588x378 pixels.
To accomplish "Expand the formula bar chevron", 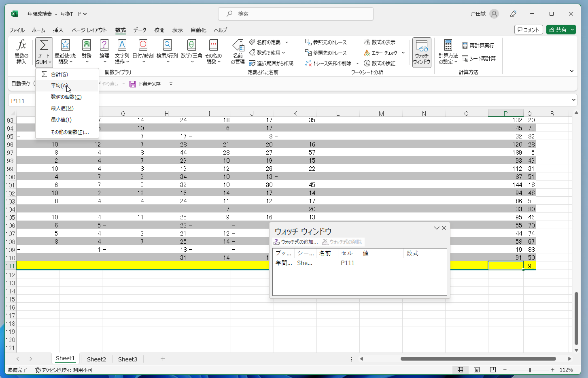I will tap(574, 100).
